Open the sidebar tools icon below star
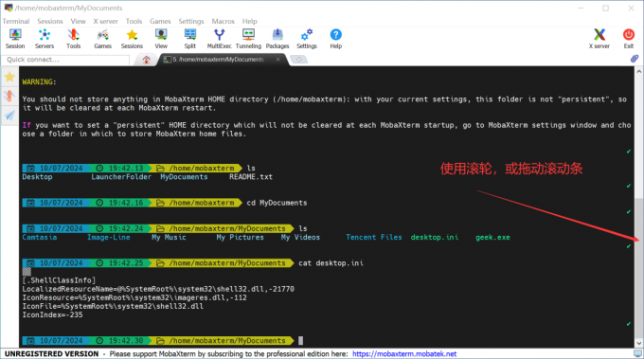Image resolution: width=644 pixels, height=359 pixels. click(x=9, y=96)
